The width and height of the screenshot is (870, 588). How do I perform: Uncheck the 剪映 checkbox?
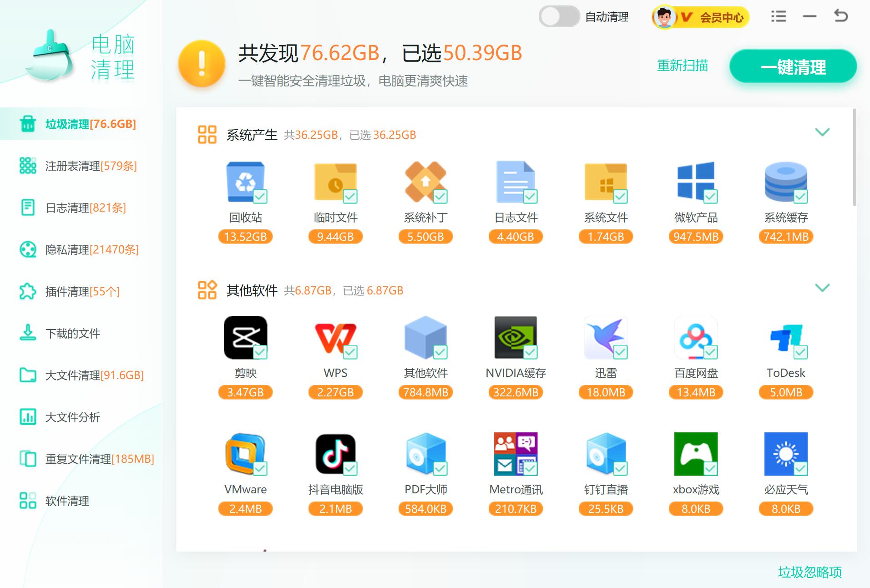pyautogui.click(x=260, y=352)
